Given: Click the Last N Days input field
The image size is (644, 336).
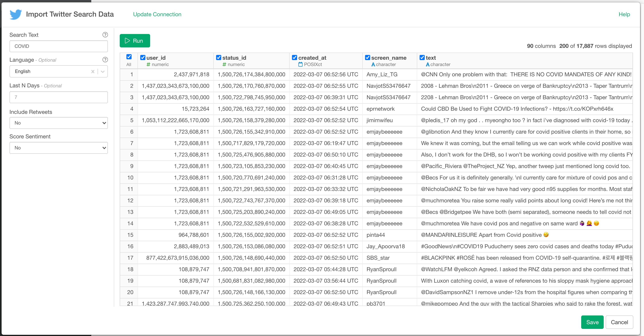Looking at the screenshot, I should [x=58, y=97].
